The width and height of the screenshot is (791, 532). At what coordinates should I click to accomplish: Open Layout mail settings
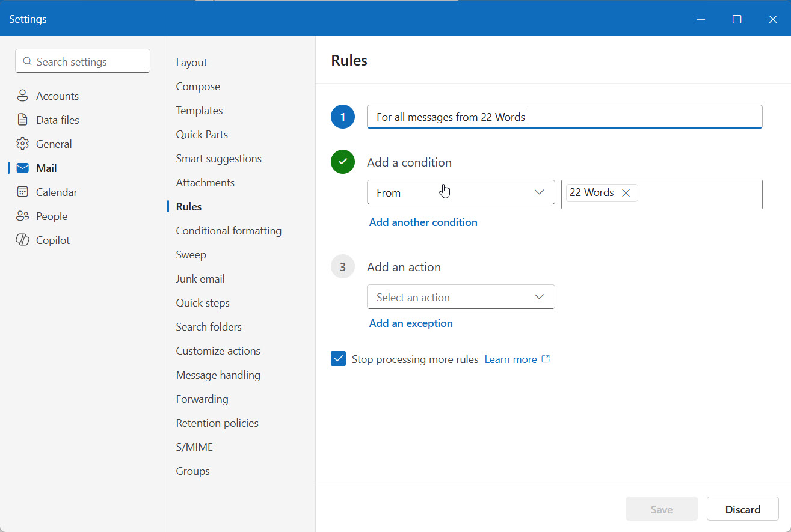tap(191, 63)
